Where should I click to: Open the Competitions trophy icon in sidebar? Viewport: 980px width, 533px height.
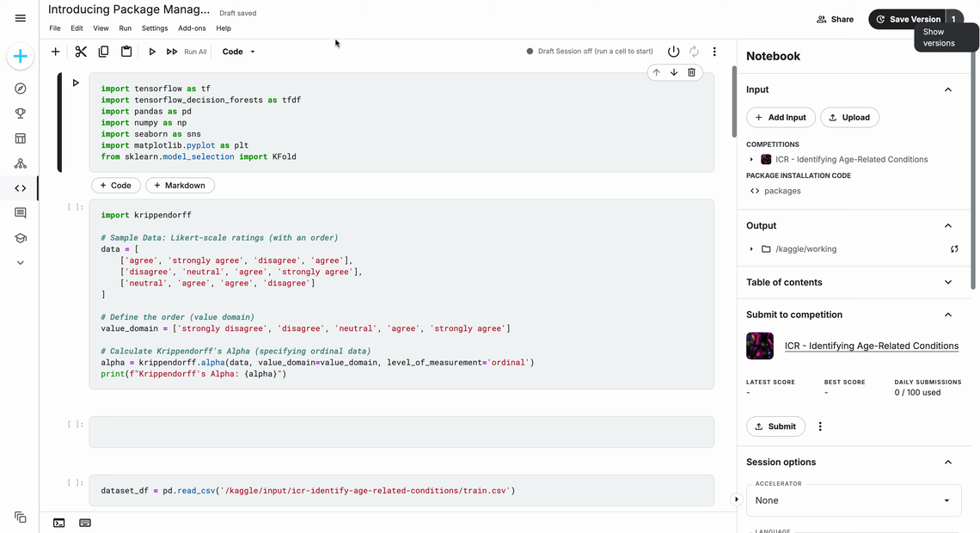coord(20,113)
